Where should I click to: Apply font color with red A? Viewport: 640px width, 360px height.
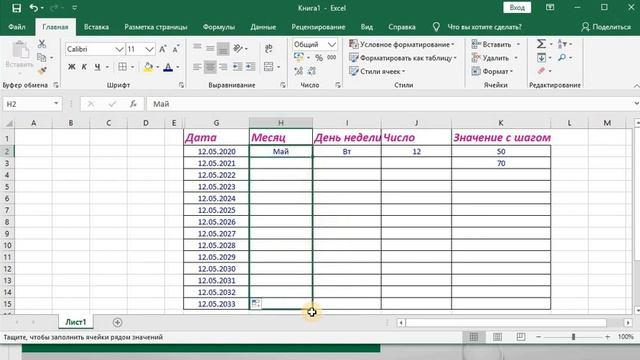[x=168, y=67]
